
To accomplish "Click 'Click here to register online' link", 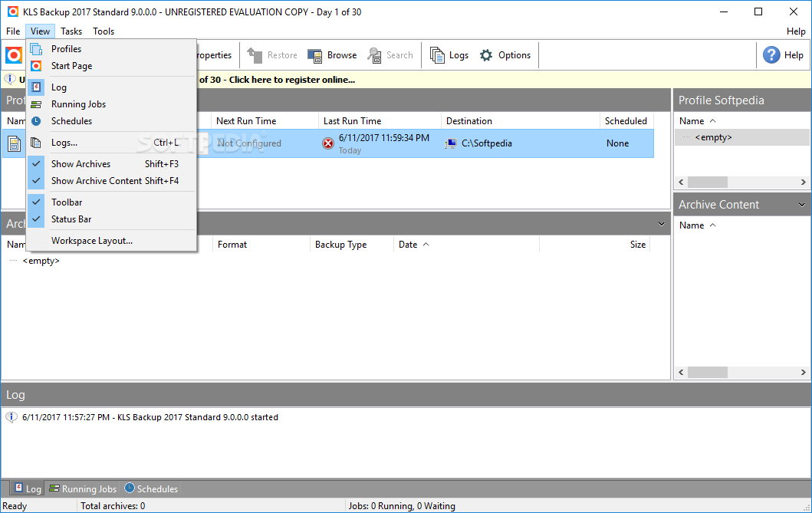I will click(x=292, y=80).
